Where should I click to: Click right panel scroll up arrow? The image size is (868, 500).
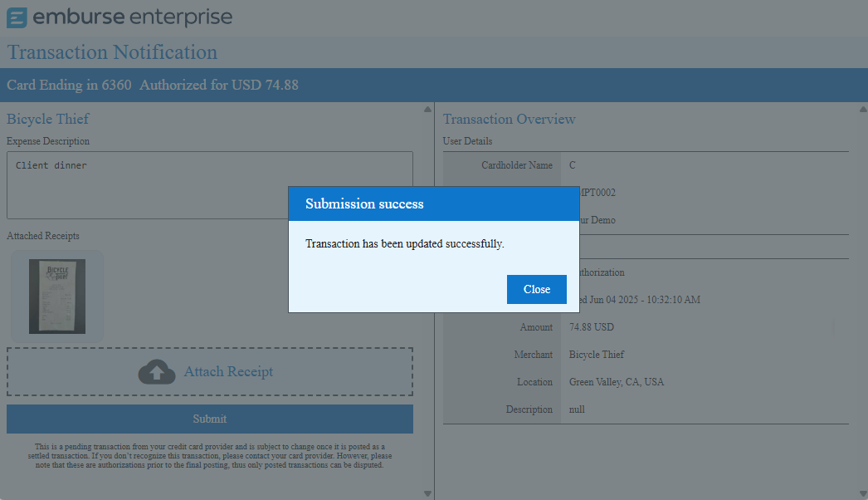click(863, 110)
